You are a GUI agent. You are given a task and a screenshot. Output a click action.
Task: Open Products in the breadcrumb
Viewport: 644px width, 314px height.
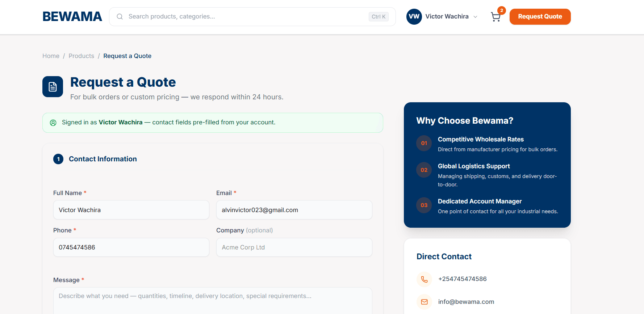(x=81, y=56)
